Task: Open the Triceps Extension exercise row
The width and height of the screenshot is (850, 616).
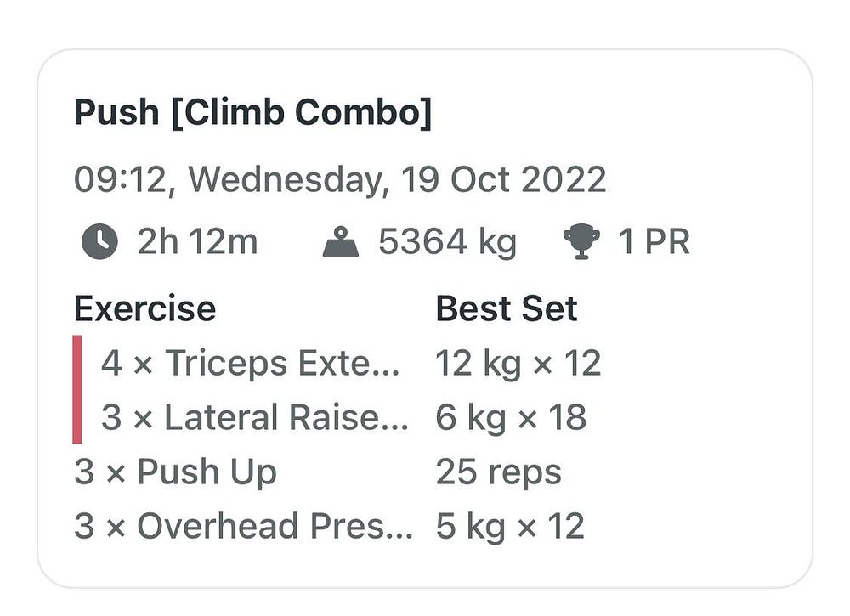Action: point(337,363)
